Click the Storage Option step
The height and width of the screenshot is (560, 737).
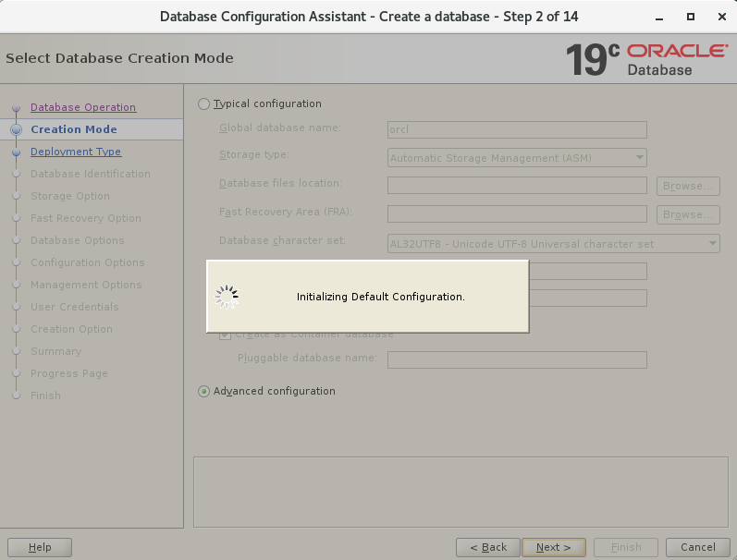[x=70, y=196]
